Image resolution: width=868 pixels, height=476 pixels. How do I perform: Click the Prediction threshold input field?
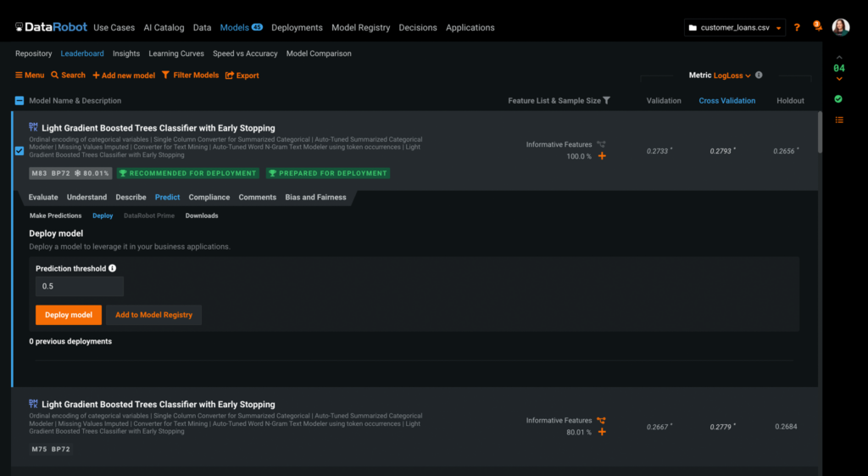click(80, 287)
